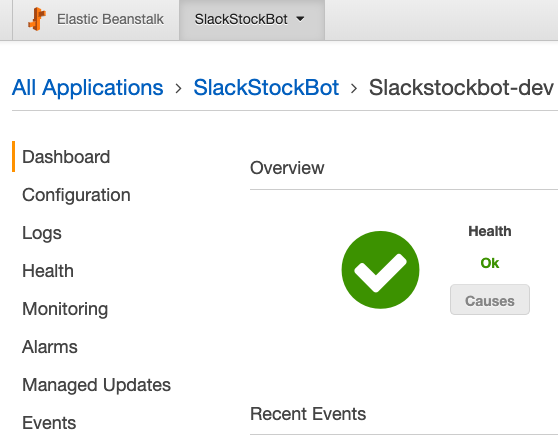
Task: Click the green Ok health status
Action: pyautogui.click(x=490, y=263)
